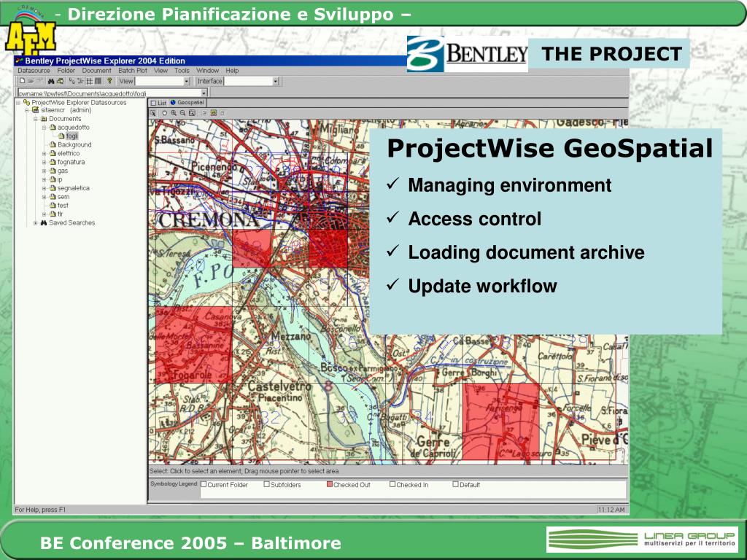Click the ProjectWise Explorer Datasources root icon

26,102
